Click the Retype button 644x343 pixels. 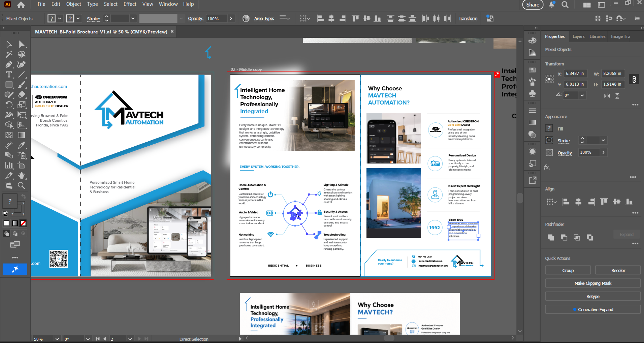click(593, 296)
